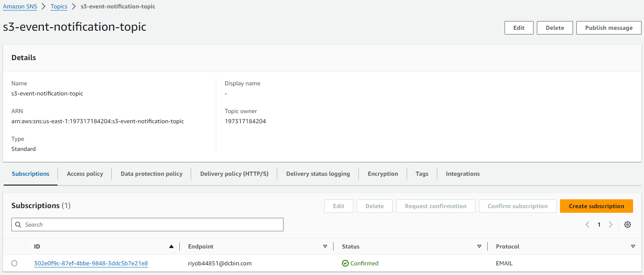This screenshot has width=644, height=275.
Task: Sort by Protocol column arrow
Action: [x=633, y=246]
